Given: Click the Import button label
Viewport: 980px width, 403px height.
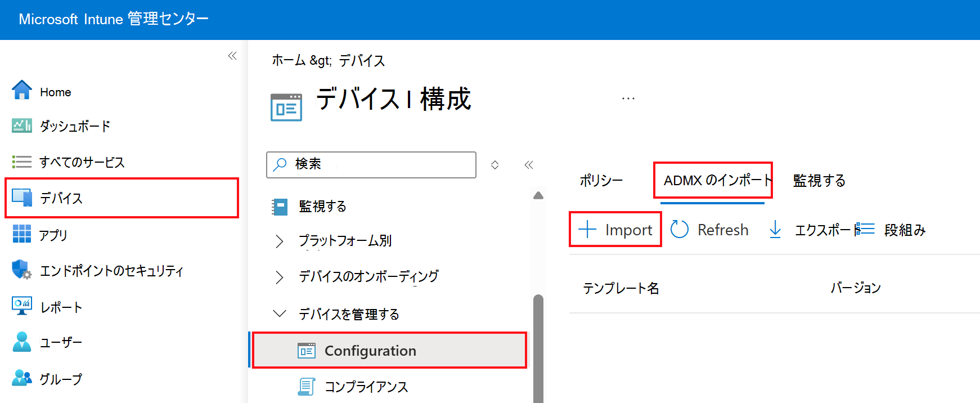Looking at the screenshot, I should pos(628,230).
